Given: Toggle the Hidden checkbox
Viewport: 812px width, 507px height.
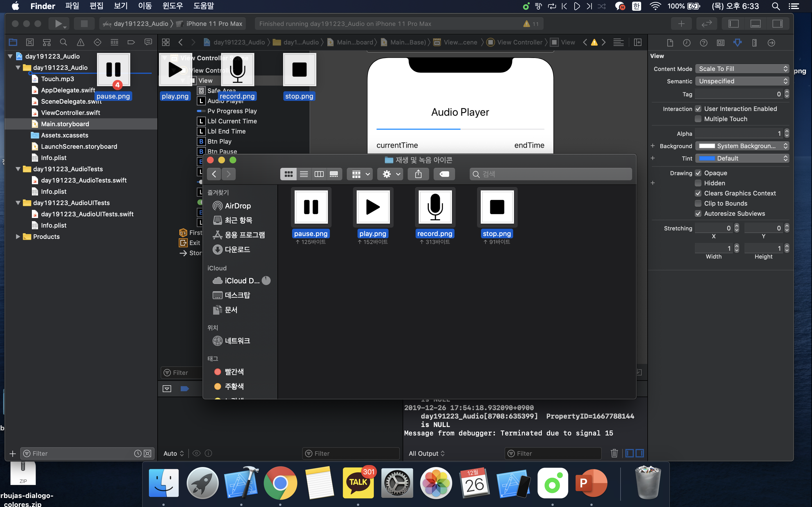Looking at the screenshot, I should pos(698,183).
